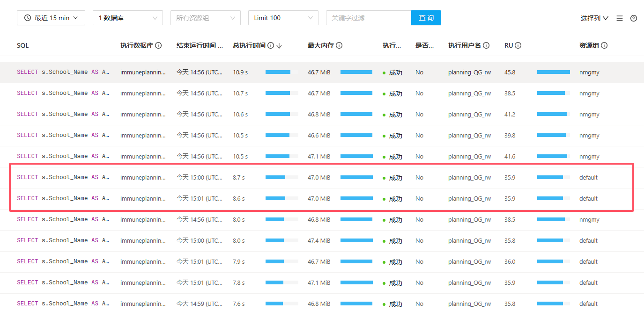Click the 关键字过滤 search field
The width and height of the screenshot is (644, 311).
click(369, 18)
